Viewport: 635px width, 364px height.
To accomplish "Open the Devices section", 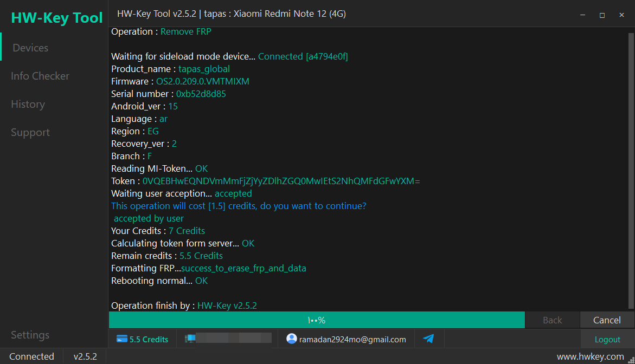I will click(x=30, y=48).
